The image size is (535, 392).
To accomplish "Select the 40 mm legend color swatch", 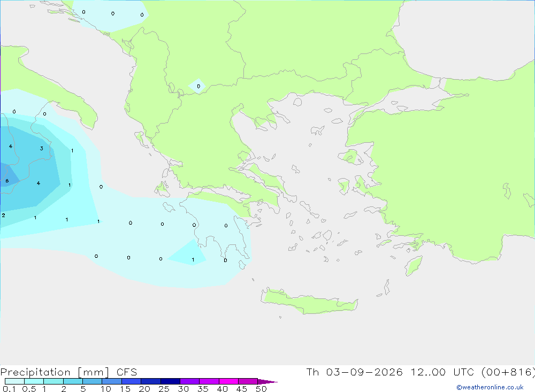I will click(228, 381).
